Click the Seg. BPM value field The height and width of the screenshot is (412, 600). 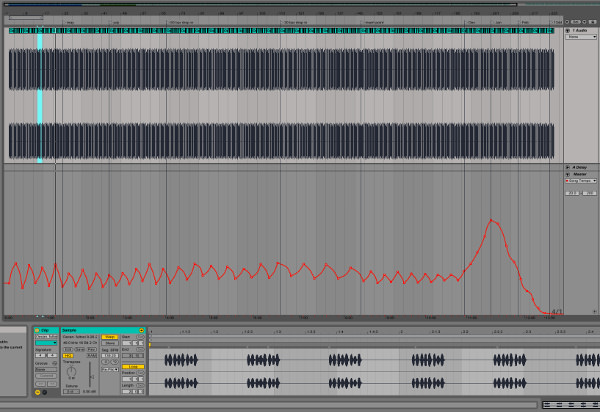click(110, 356)
